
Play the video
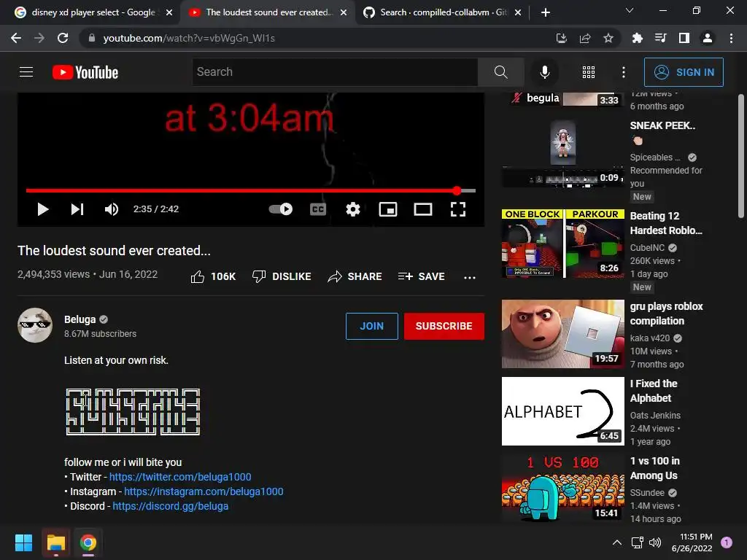(43, 209)
